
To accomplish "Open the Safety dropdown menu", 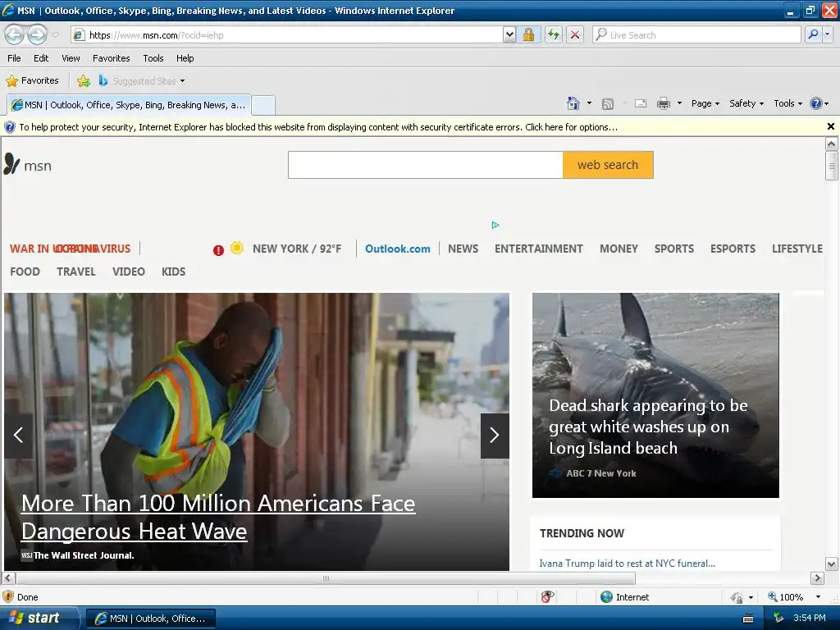I will [746, 103].
